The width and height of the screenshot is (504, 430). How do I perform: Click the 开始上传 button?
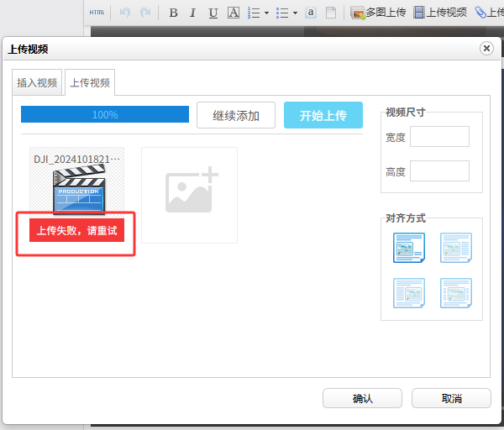pyautogui.click(x=323, y=115)
